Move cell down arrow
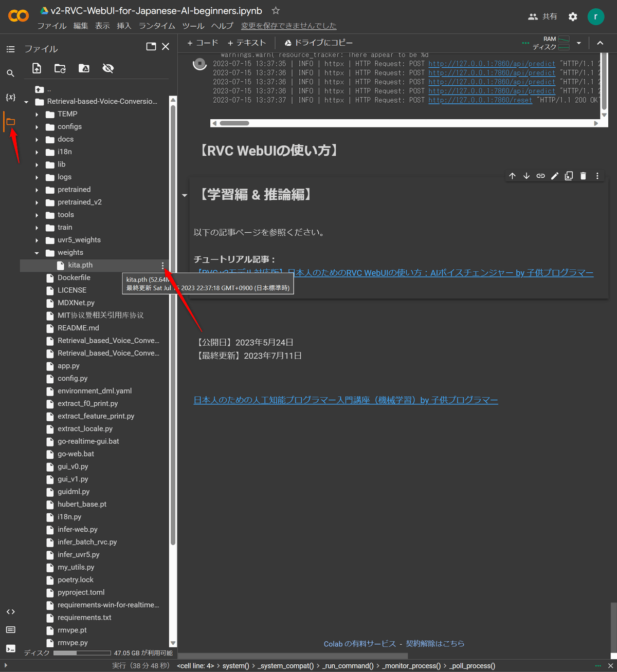This screenshot has width=617, height=672. 527,176
